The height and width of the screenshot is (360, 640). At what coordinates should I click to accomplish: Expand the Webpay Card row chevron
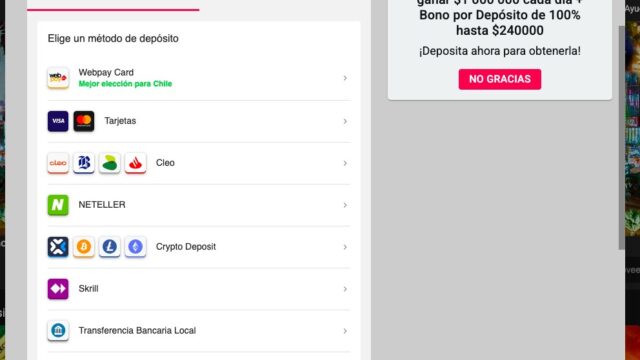(x=345, y=78)
